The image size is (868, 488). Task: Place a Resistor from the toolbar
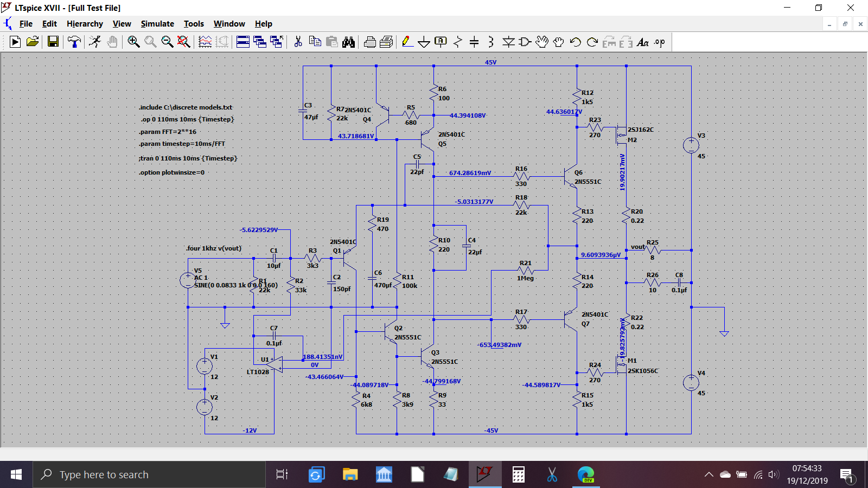coord(458,42)
